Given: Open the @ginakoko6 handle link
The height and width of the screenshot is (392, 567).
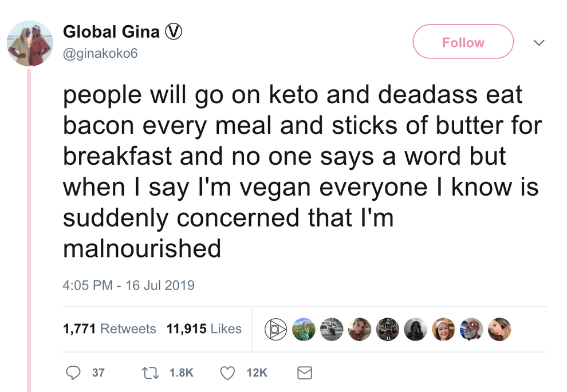Looking at the screenshot, I should click(100, 53).
